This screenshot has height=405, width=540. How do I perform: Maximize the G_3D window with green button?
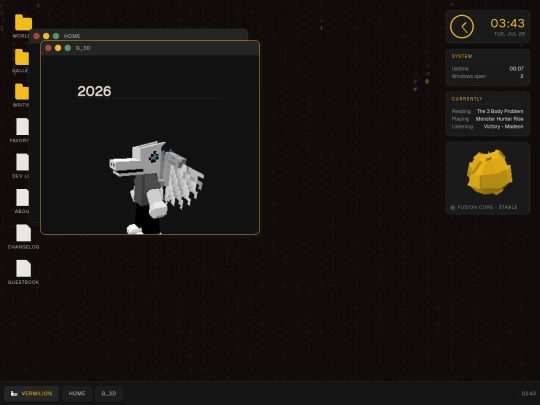click(68, 48)
